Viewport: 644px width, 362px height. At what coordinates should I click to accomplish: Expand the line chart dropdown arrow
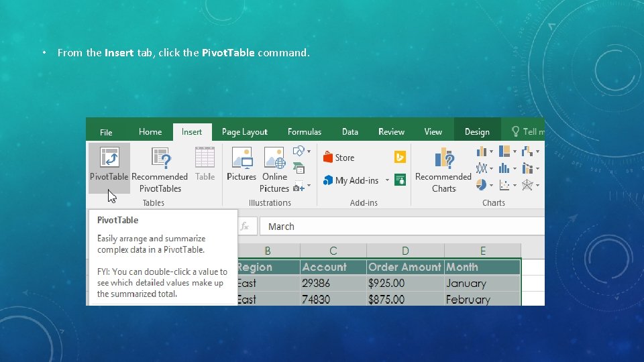pos(491,168)
